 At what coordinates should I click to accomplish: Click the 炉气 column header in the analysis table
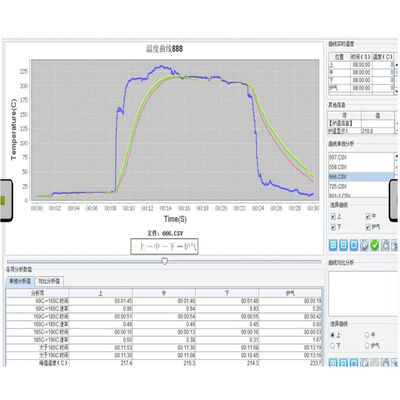(290, 293)
